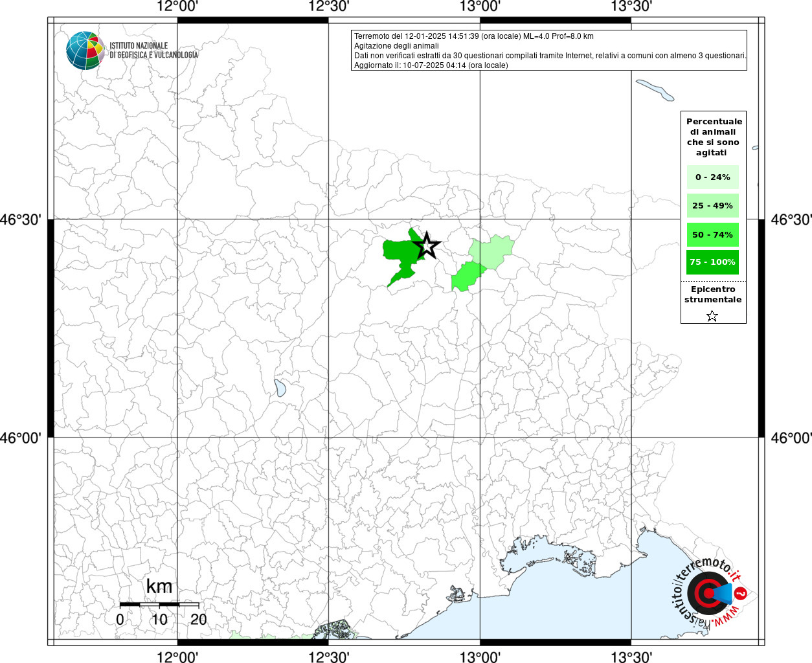Click the km scale bar
Image resolution: width=812 pixels, height=663 pixels.
(x=159, y=604)
